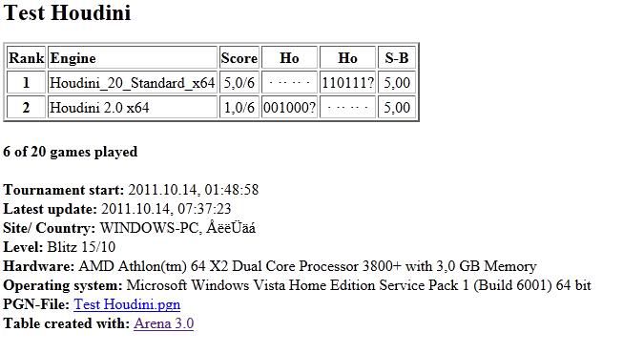This screenshot has width=644, height=353.
Task: Select the Rank column header
Action: (27, 57)
